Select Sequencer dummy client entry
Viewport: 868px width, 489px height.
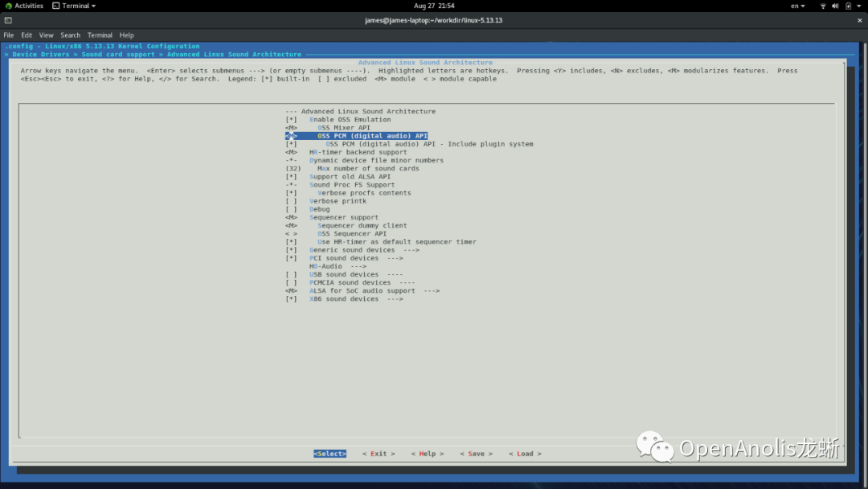(x=346, y=225)
